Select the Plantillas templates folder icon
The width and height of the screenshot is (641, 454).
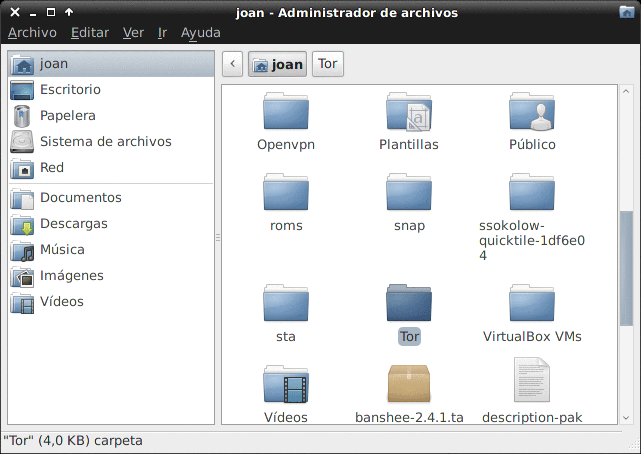click(409, 111)
